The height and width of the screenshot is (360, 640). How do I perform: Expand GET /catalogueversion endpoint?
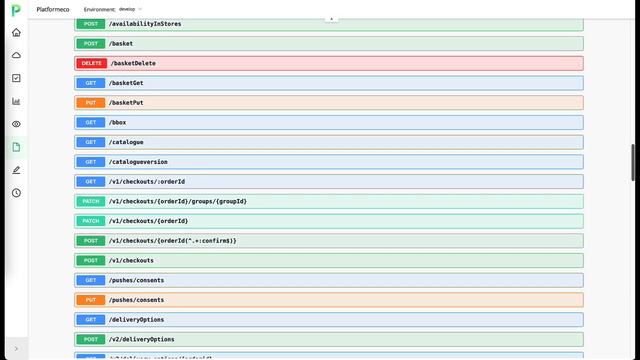329,162
